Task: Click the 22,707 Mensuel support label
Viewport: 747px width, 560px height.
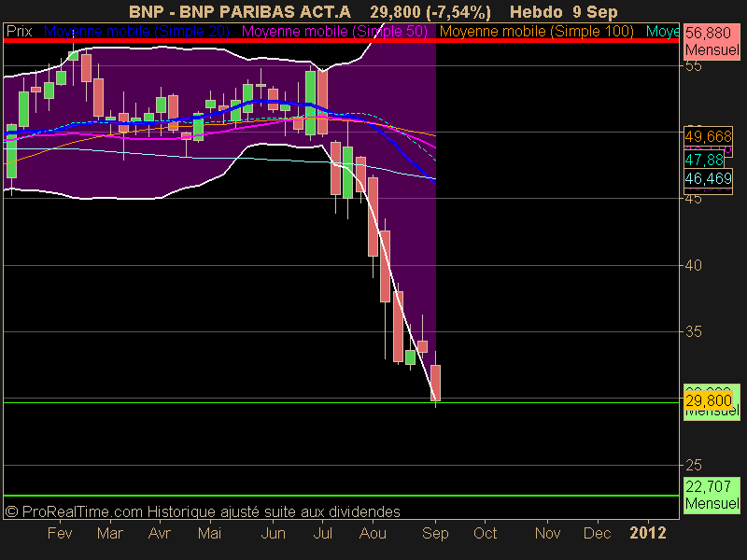Action: click(712, 496)
